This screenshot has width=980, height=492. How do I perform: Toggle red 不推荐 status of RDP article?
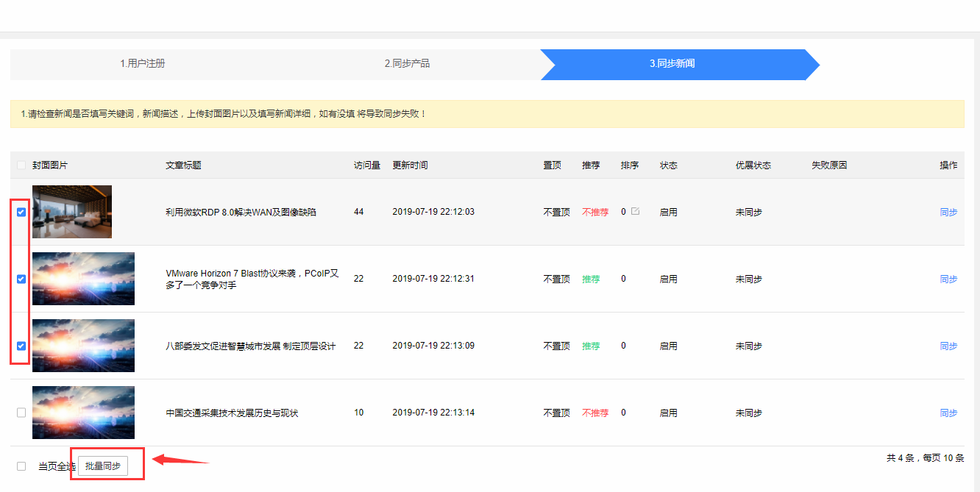595,212
